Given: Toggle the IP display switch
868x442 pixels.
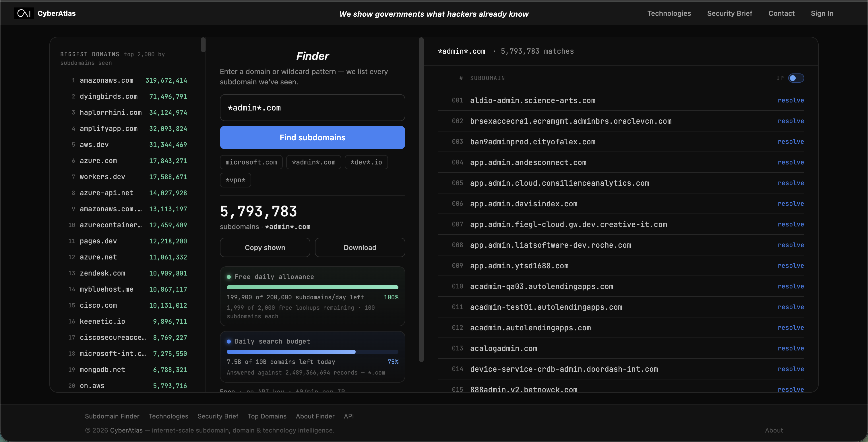Looking at the screenshot, I should click(x=796, y=78).
